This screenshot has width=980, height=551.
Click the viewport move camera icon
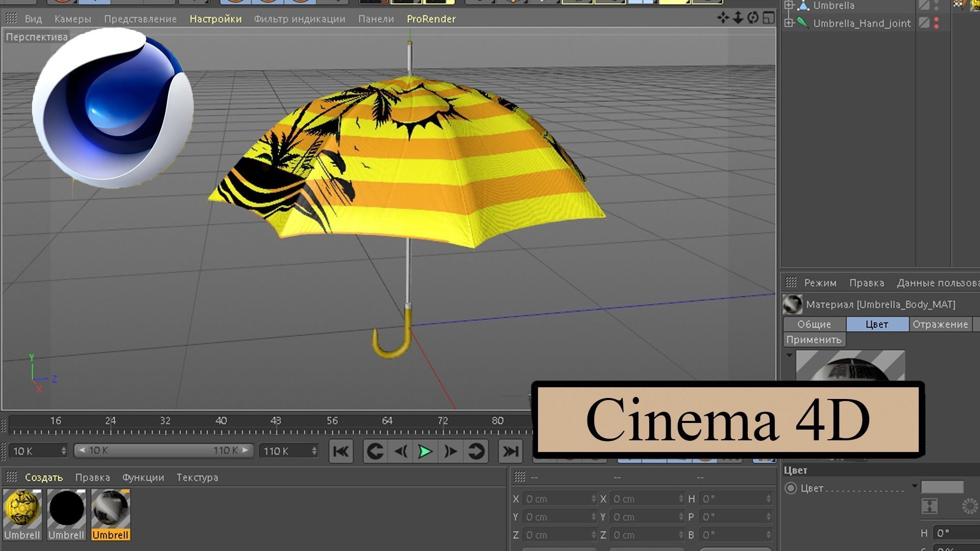(x=723, y=18)
